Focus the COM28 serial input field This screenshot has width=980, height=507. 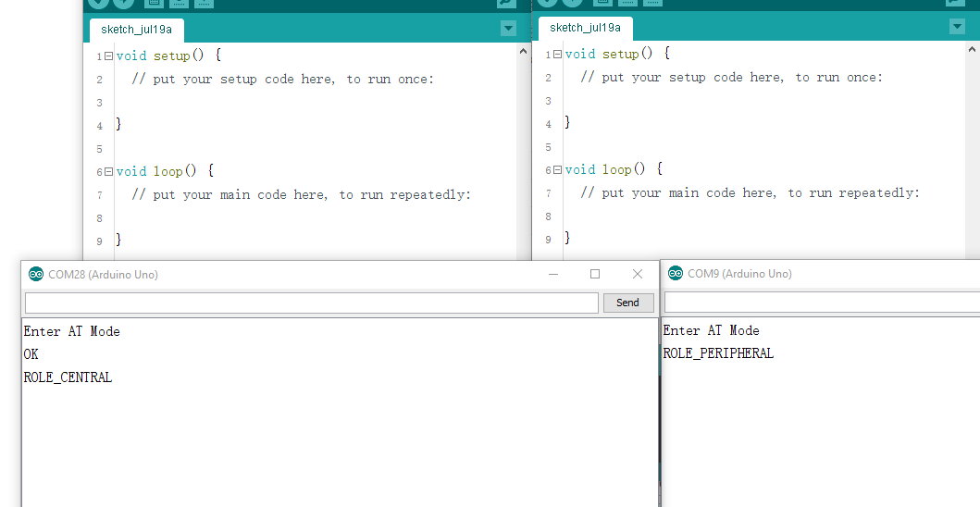click(311, 303)
